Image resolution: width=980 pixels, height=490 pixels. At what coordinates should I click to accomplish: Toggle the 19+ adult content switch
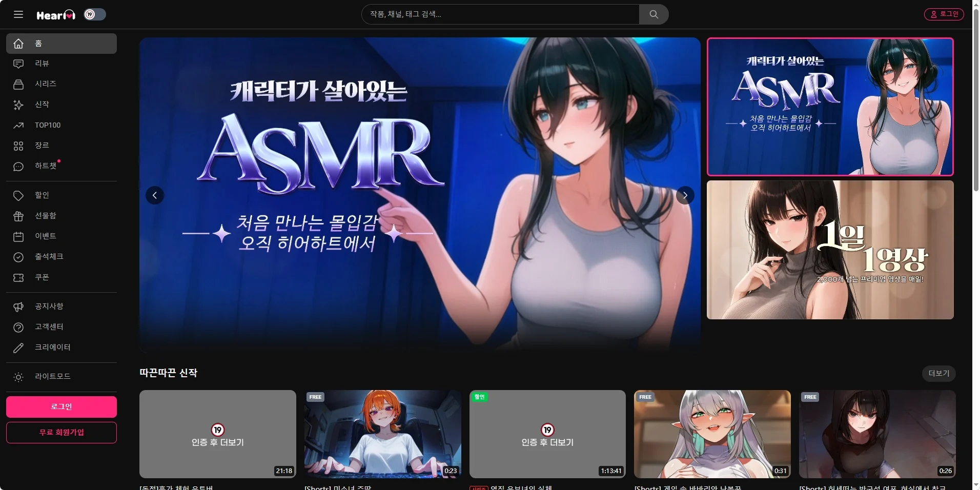pyautogui.click(x=95, y=14)
